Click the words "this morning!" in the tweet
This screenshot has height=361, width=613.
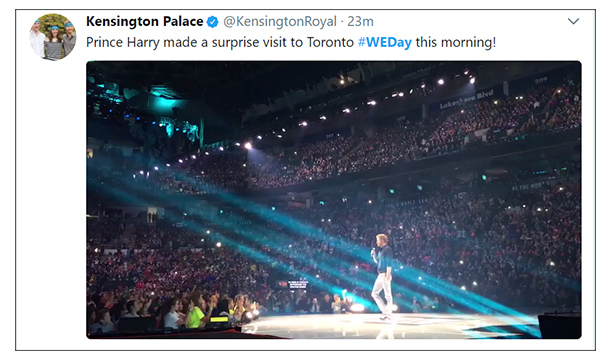coord(456,42)
